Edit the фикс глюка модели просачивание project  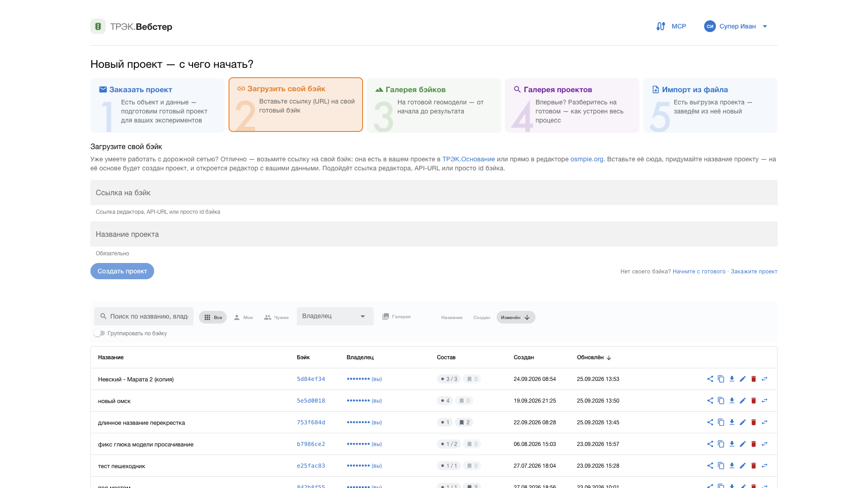(742, 444)
